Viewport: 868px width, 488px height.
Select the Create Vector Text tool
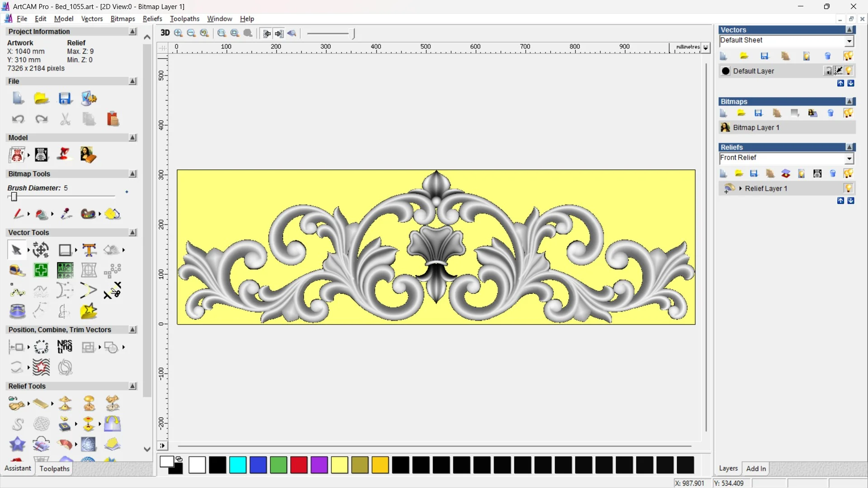pyautogui.click(x=89, y=250)
